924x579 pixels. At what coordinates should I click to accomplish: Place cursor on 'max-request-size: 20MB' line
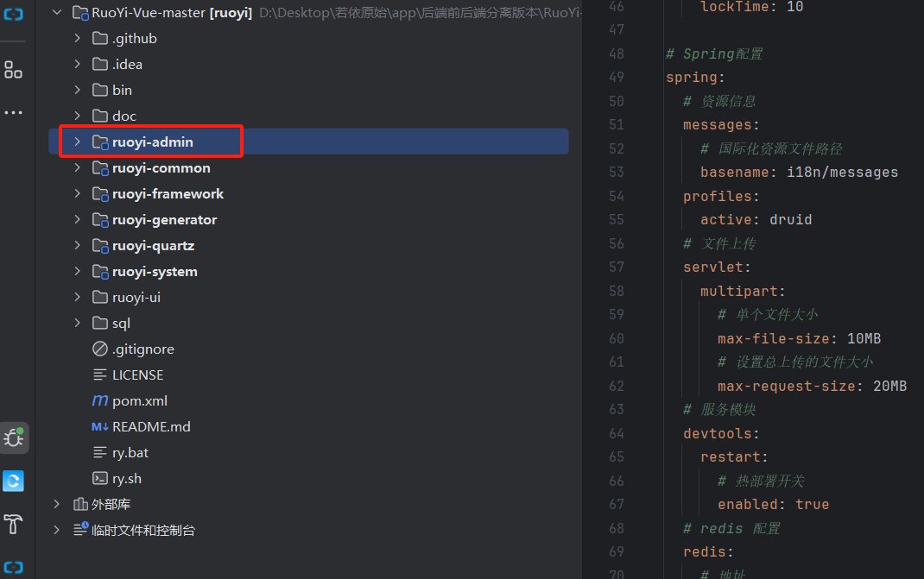point(812,386)
